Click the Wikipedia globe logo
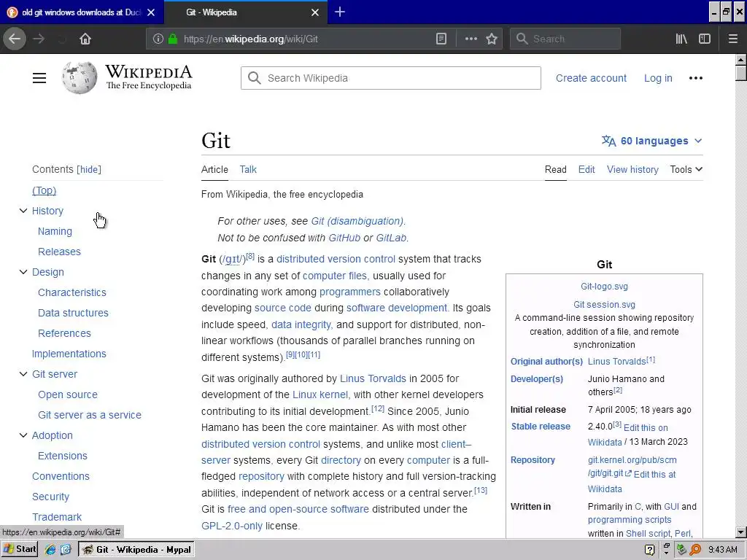The height and width of the screenshot is (560, 747). pos(79,77)
